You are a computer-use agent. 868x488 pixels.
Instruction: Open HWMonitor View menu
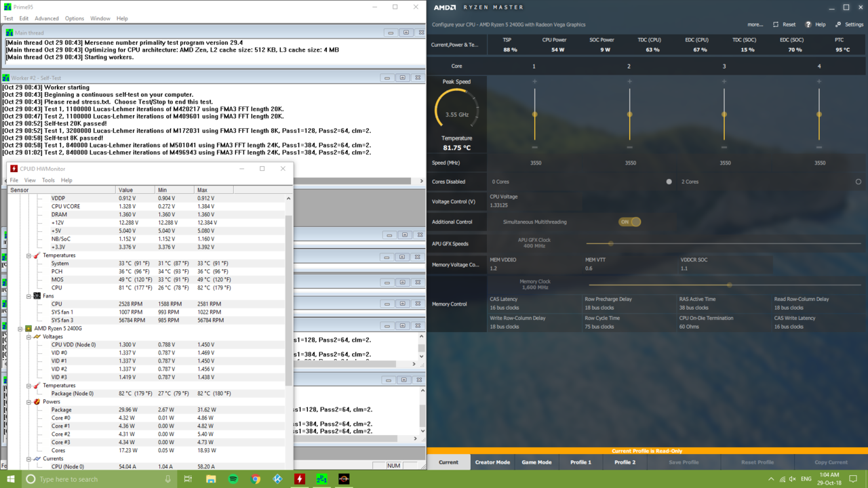click(30, 180)
